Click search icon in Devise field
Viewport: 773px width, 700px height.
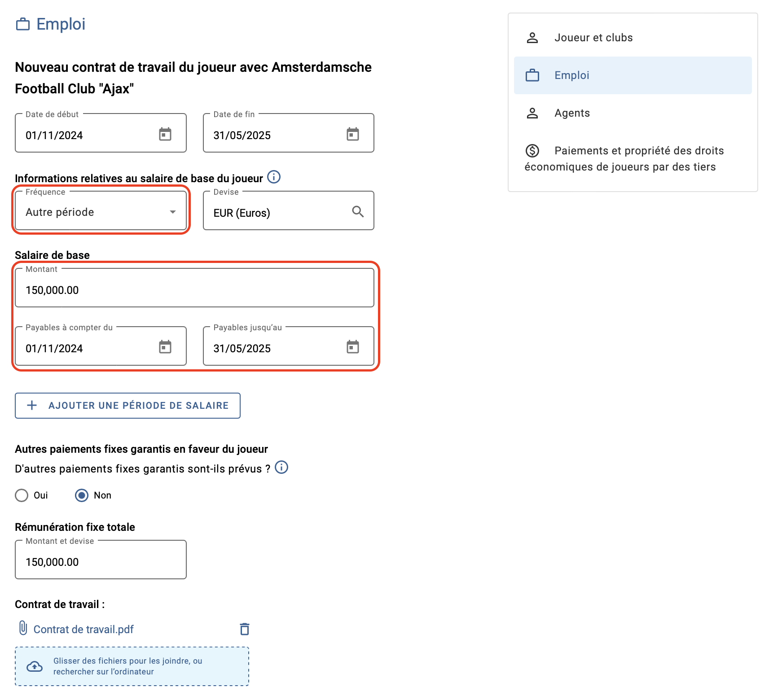click(358, 211)
